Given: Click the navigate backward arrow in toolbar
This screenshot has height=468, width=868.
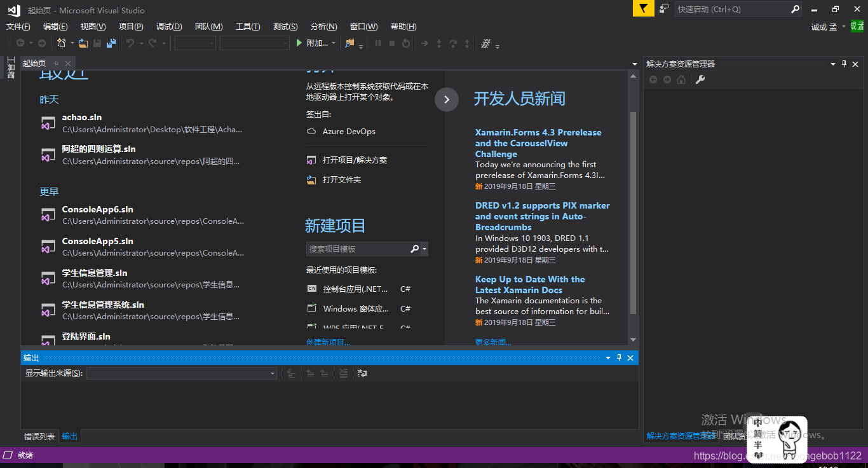Looking at the screenshot, I should (20, 43).
